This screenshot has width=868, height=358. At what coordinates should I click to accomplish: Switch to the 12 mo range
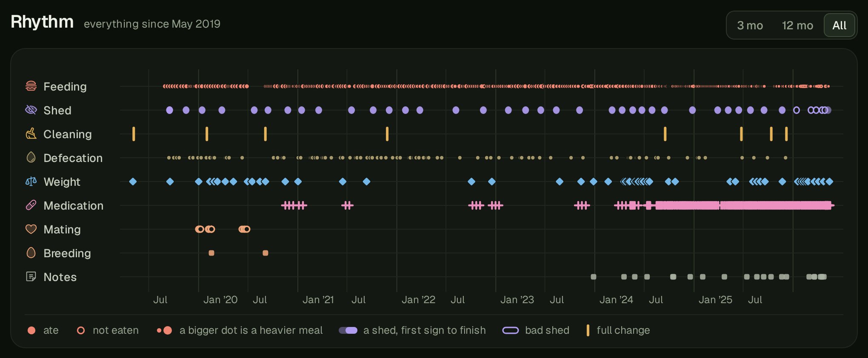pyautogui.click(x=797, y=26)
